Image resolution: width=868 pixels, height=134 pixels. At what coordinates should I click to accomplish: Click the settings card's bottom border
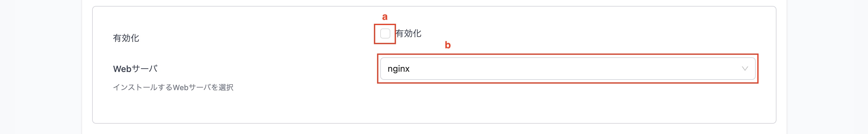434,123
